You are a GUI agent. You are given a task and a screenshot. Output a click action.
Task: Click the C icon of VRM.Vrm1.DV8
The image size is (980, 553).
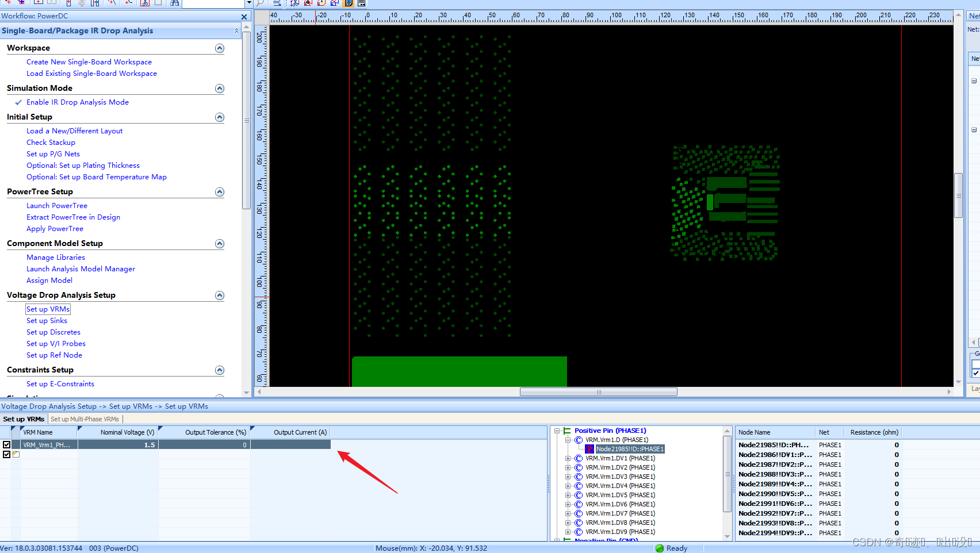pos(579,523)
